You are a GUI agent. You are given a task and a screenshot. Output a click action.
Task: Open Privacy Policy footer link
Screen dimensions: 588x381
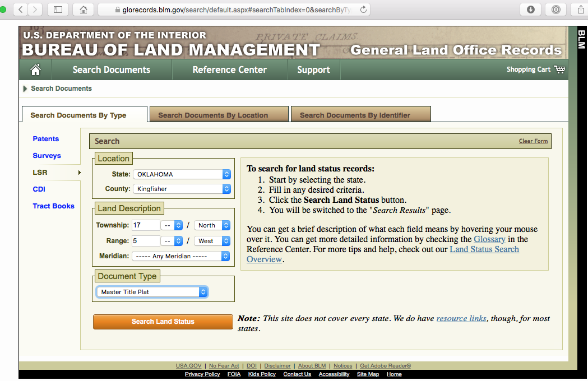pyautogui.click(x=202, y=374)
